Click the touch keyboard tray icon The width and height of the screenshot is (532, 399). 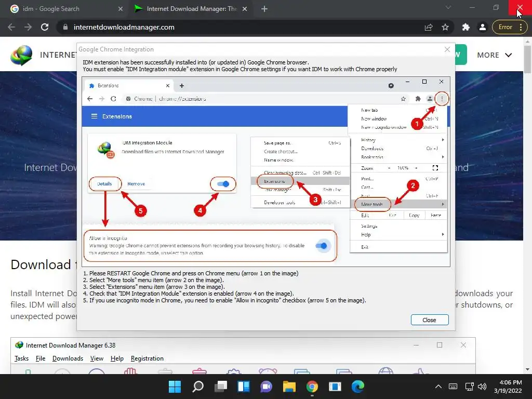[453, 387]
